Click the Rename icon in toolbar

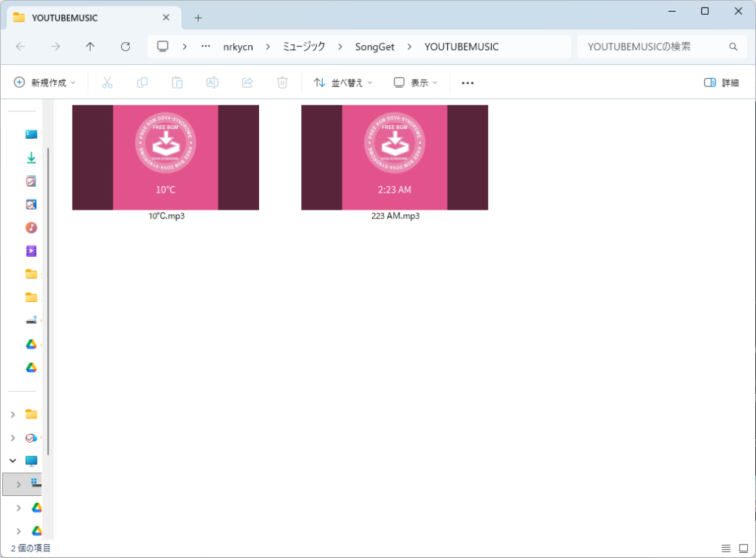tap(212, 83)
